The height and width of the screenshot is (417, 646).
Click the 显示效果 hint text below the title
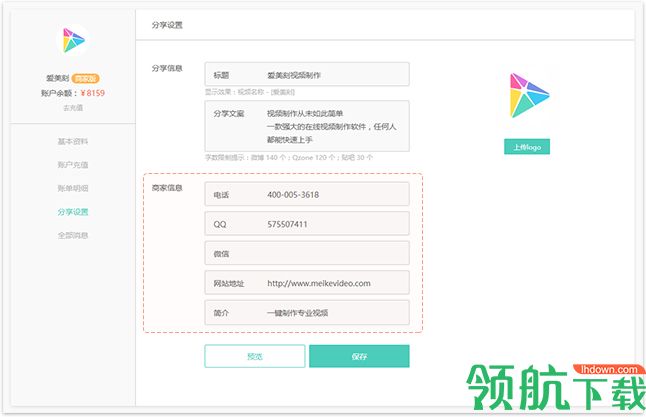pos(250,92)
